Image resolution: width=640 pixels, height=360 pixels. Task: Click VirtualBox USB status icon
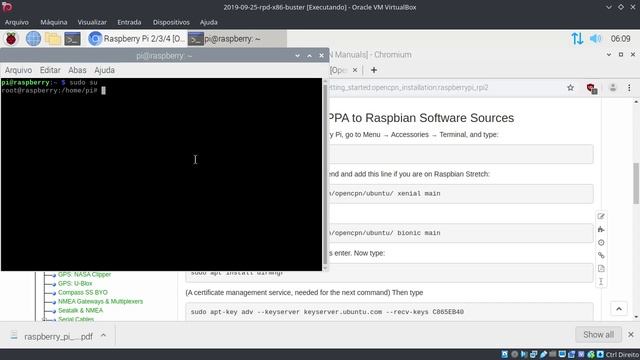544,355
